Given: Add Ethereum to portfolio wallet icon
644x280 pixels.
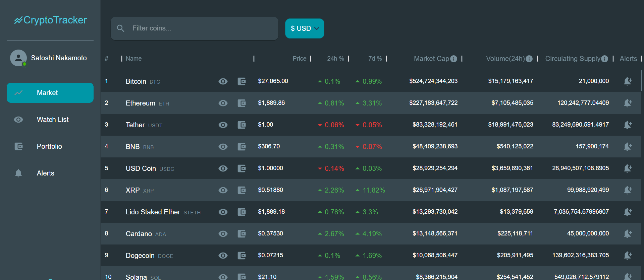Looking at the screenshot, I should click(241, 103).
